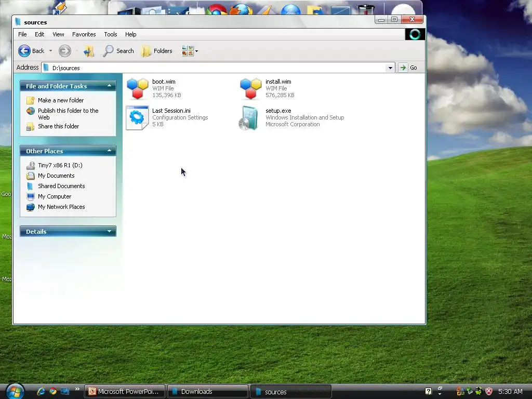
Task: Click the My Computer monitor icon
Action: (31, 196)
